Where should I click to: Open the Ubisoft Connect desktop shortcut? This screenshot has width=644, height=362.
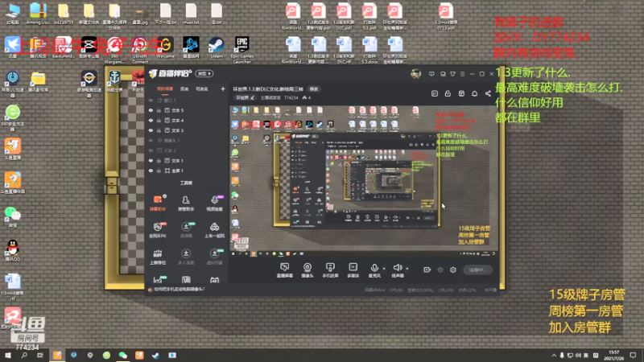coord(140,50)
